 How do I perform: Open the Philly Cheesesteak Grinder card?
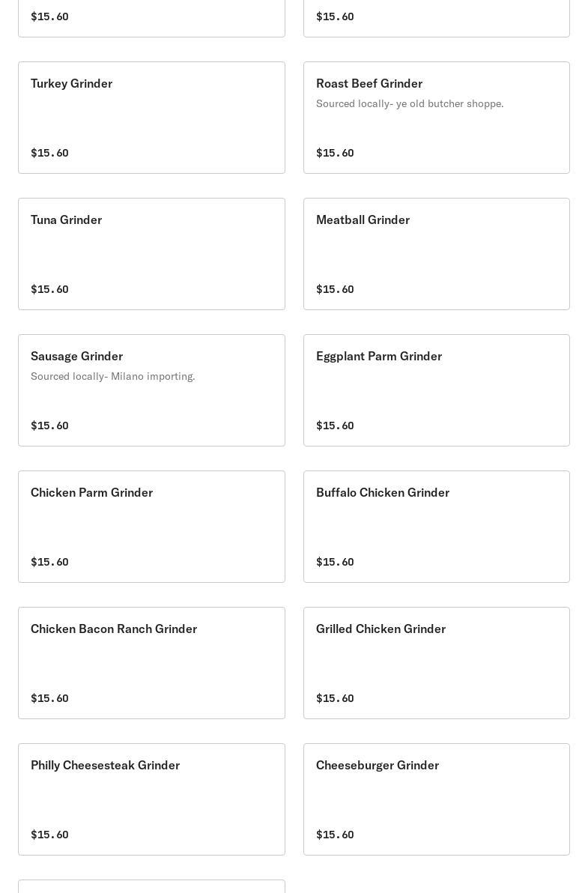click(151, 799)
